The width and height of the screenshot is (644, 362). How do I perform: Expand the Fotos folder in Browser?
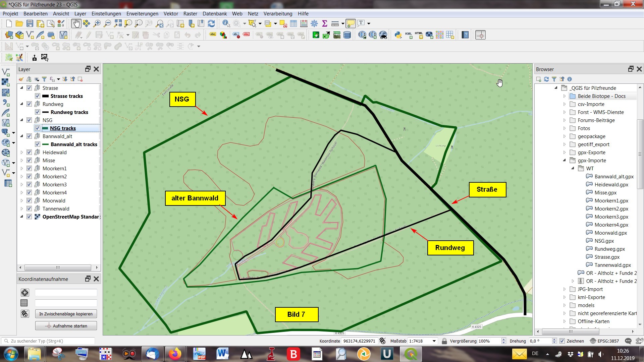click(x=565, y=128)
